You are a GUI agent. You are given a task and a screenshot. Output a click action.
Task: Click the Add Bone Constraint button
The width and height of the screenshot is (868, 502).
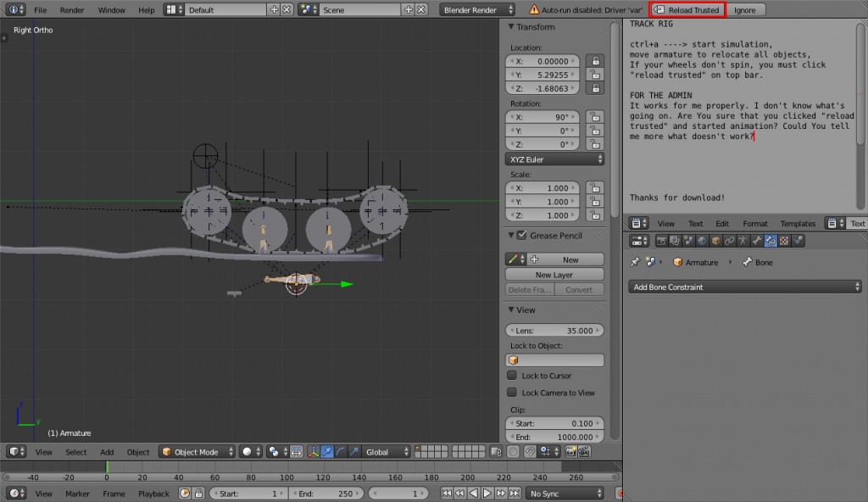coord(744,287)
